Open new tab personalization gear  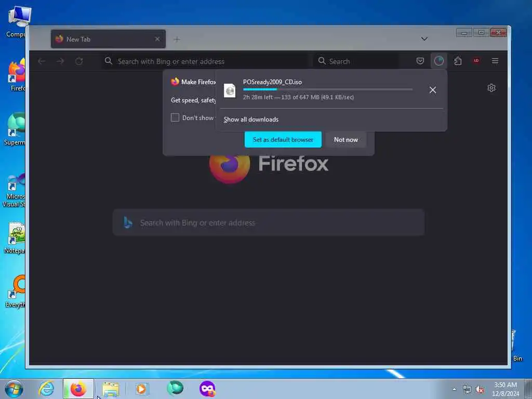491,88
